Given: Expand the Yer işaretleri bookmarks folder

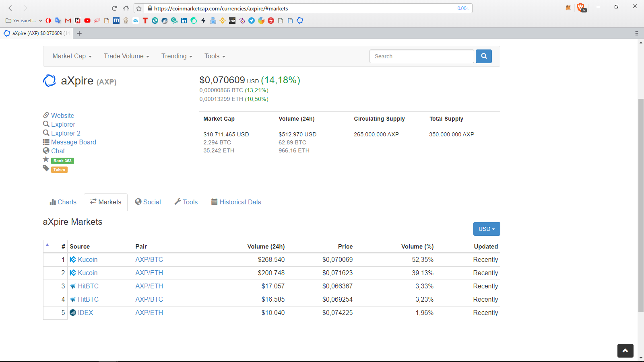Looking at the screenshot, I should pyautogui.click(x=24, y=21).
